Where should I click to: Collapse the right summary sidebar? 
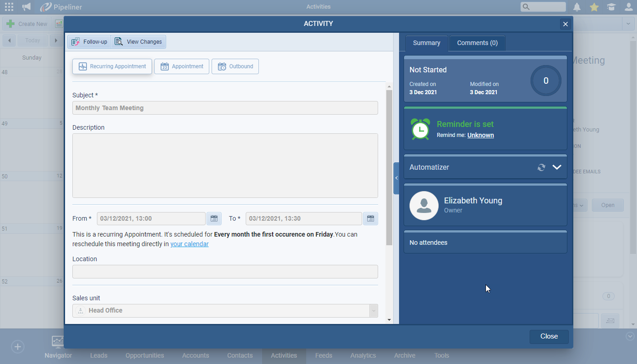click(396, 178)
